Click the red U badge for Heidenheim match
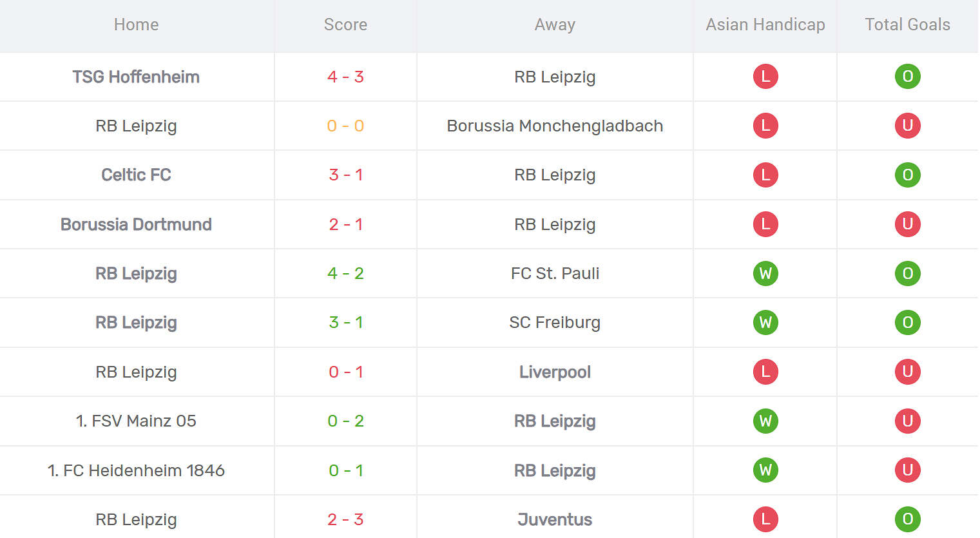Image resolution: width=980 pixels, height=538 pixels. pyautogui.click(x=907, y=470)
